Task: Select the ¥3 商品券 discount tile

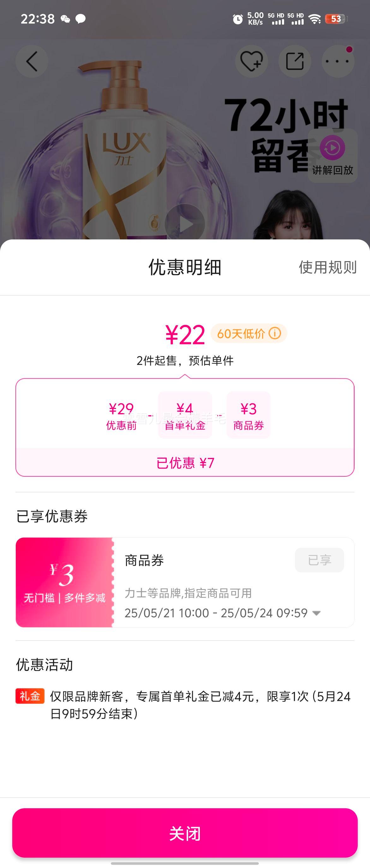Action: 248,415
